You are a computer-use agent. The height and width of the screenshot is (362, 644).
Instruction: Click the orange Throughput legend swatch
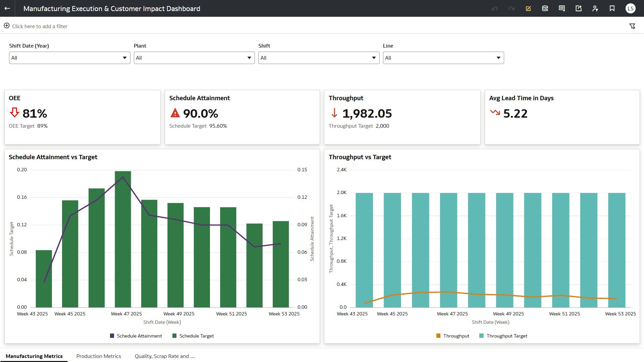point(438,336)
